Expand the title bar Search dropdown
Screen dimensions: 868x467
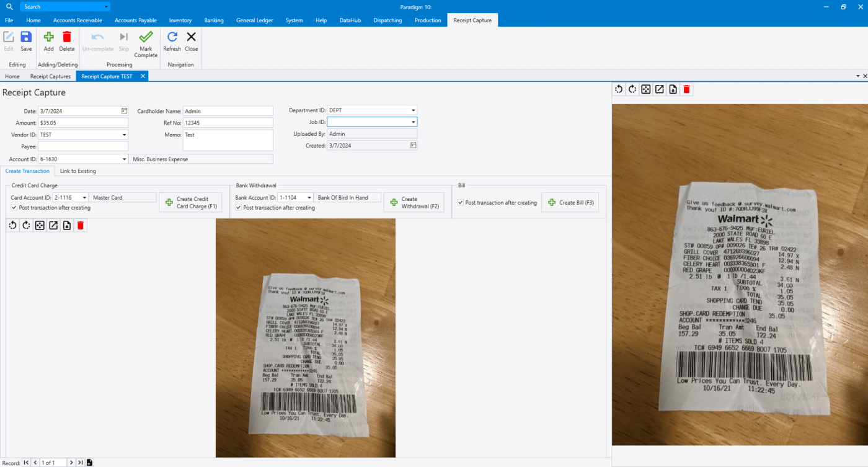107,7
